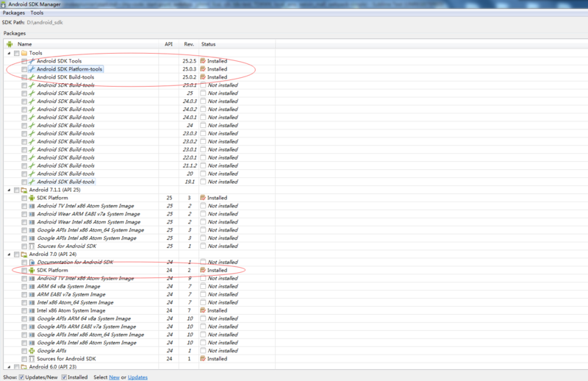588x381 pixels.
Task: Click the ARM EABI v7a System Image icon
Action: tap(32, 294)
